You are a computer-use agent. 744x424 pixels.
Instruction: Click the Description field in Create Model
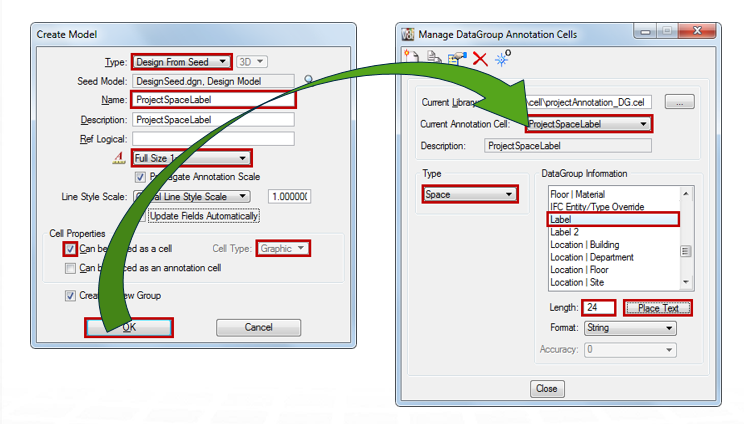pyautogui.click(x=213, y=120)
